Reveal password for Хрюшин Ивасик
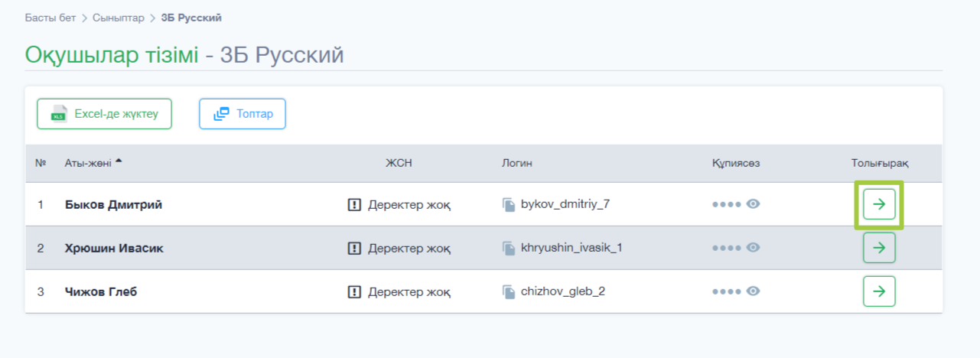This screenshot has width=980, height=358. [753, 248]
